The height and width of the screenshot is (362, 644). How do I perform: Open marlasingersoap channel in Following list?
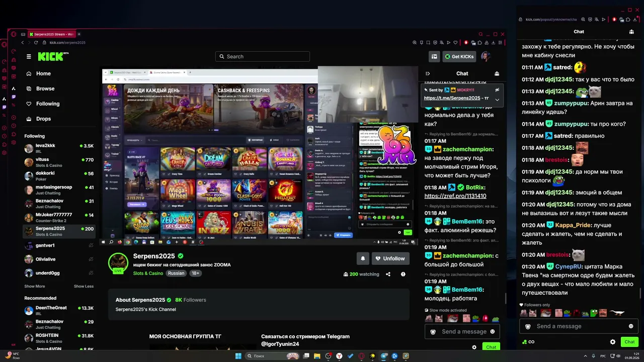pyautogui.click(x=59, y=190)
